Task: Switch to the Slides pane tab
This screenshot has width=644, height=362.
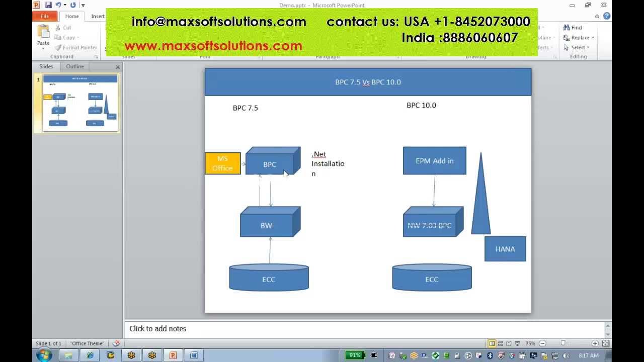Action: coord(46,66)
